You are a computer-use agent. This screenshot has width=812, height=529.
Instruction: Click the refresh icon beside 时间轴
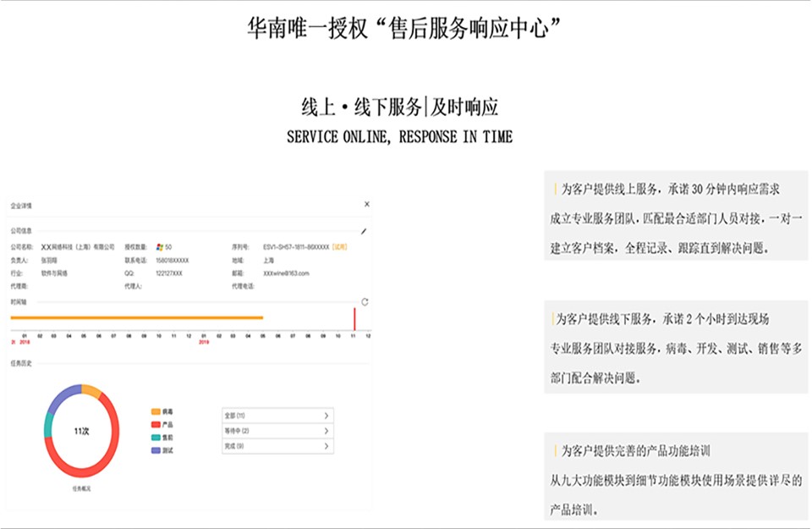tap(364, 301)
